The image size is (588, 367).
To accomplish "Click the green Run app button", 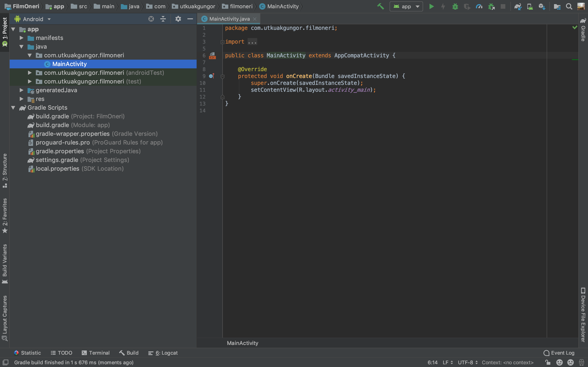I will [431, 7].
